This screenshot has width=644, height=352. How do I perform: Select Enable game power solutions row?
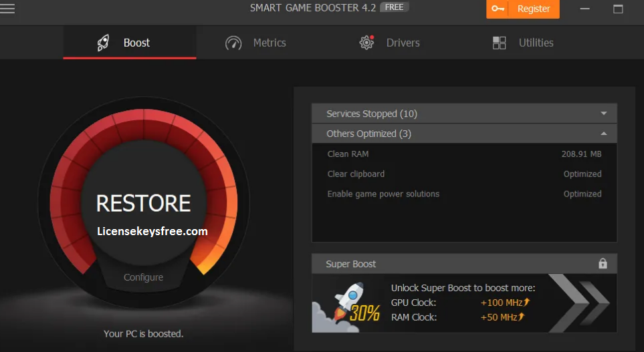point(464,194)
